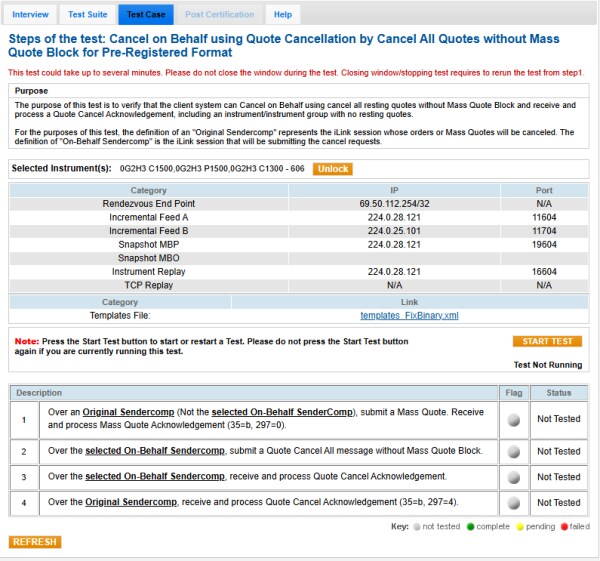Switch to the Test Suite tab
This screenshot has width=600, height=561.
click(x=88, y=15)
